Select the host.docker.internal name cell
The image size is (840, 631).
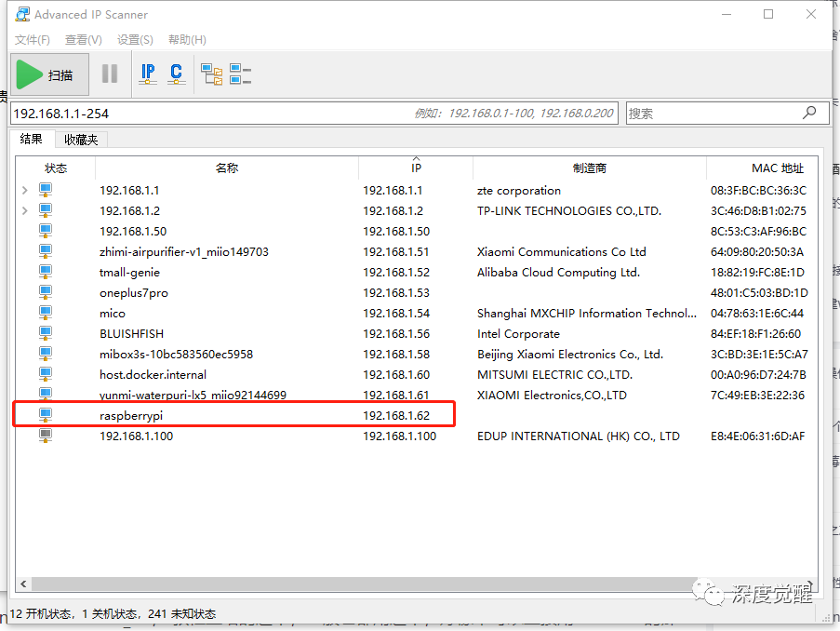153,375
